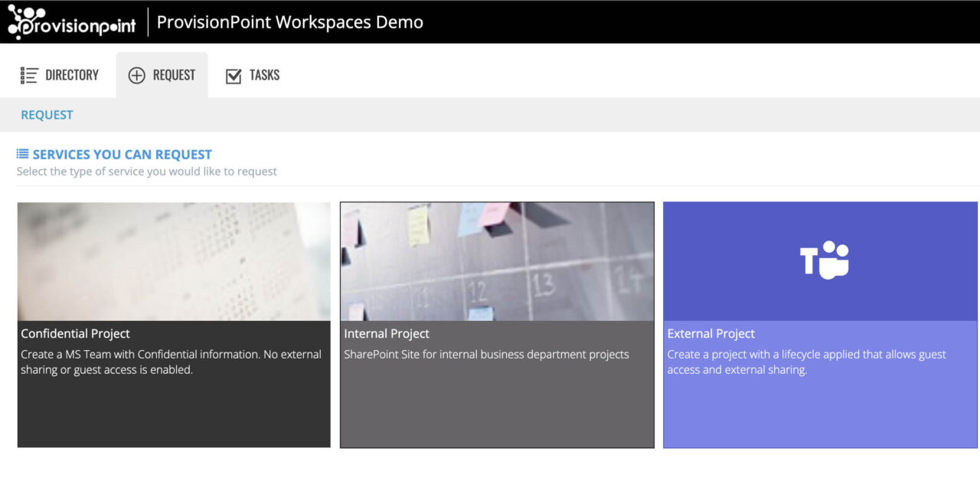Click the Internal Project calendar image
The image size is (980, 491).
click(x=498, y=260)
